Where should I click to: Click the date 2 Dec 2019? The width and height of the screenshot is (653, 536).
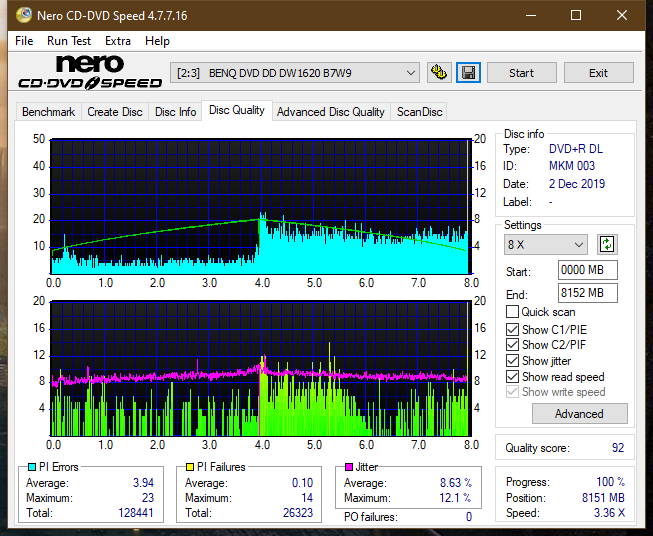[x=577, y=184]
